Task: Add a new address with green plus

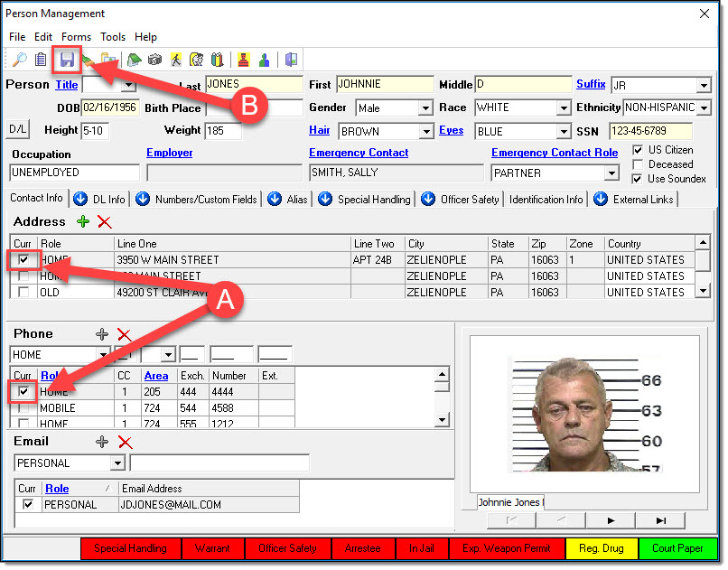Action: click(x=83, y=221)
